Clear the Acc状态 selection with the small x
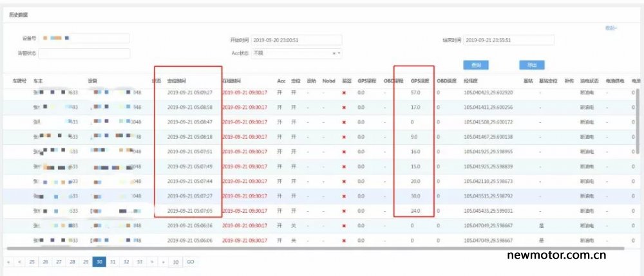 (334, 53)
